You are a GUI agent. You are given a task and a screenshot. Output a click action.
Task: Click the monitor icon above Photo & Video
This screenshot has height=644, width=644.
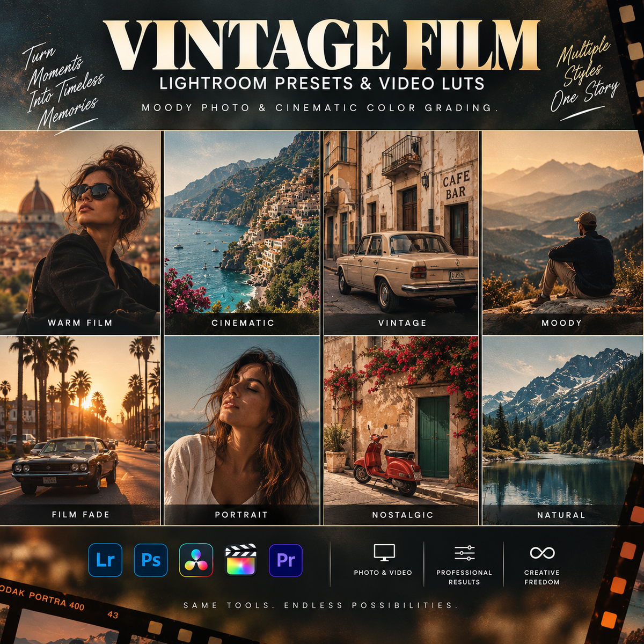point(384,553)
